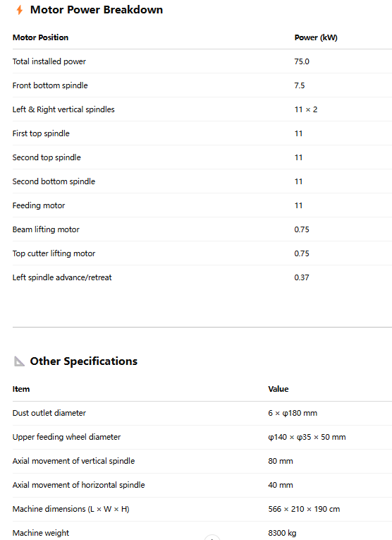Viewport: 392px width, 540px height.
Task: Click the Motor Position column header
Action: [x=40, y=37]
